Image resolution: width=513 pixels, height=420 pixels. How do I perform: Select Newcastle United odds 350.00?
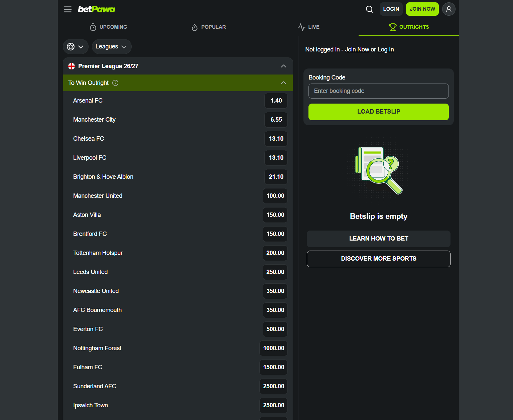275,291
